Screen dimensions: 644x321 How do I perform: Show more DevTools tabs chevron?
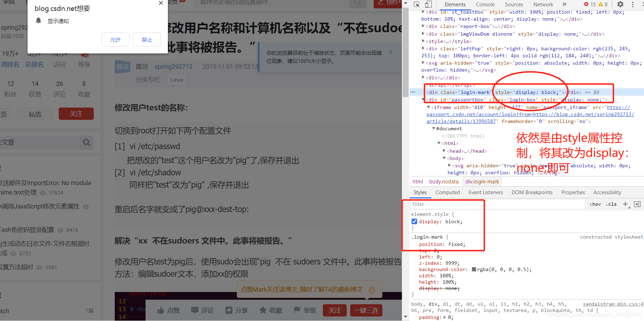pos(564,4)
